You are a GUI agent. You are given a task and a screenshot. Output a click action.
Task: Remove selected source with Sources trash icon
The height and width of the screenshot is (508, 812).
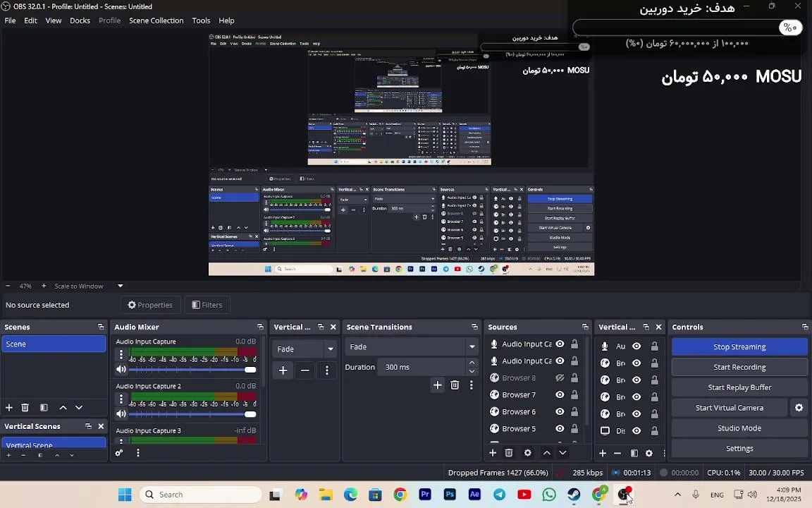[509, 452]
